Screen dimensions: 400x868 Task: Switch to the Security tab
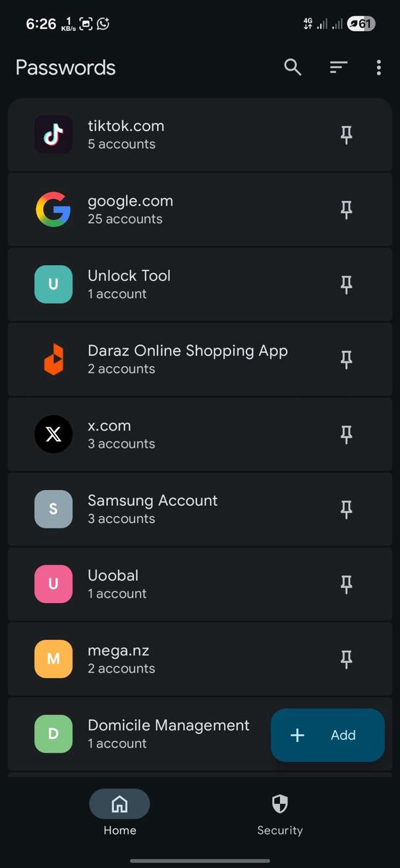point(280,813)
